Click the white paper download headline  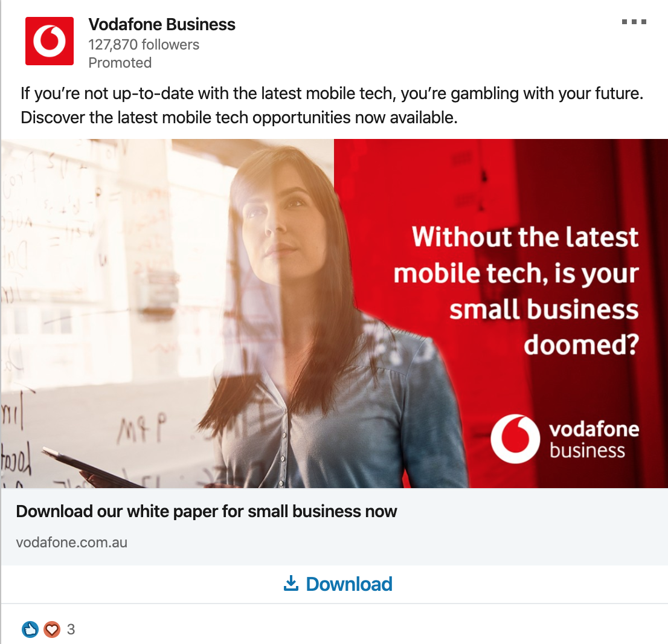click(206, 512)
